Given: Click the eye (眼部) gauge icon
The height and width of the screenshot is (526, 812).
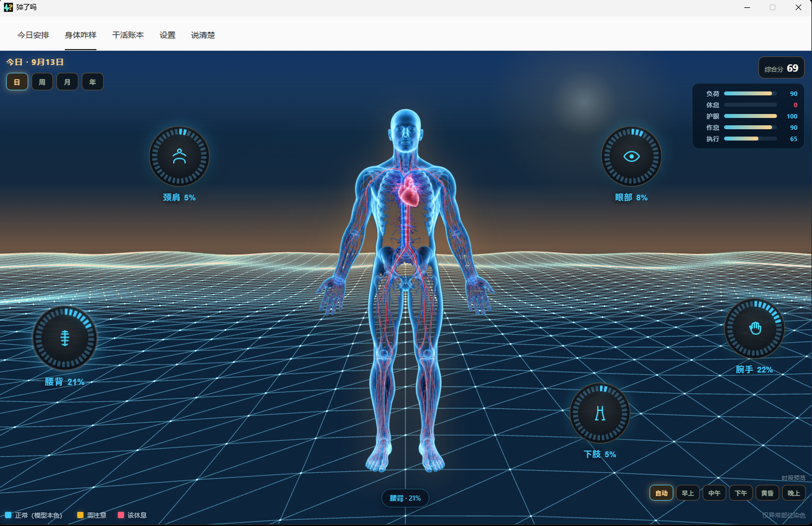Looking at the screenshot, I should (631, 156).
